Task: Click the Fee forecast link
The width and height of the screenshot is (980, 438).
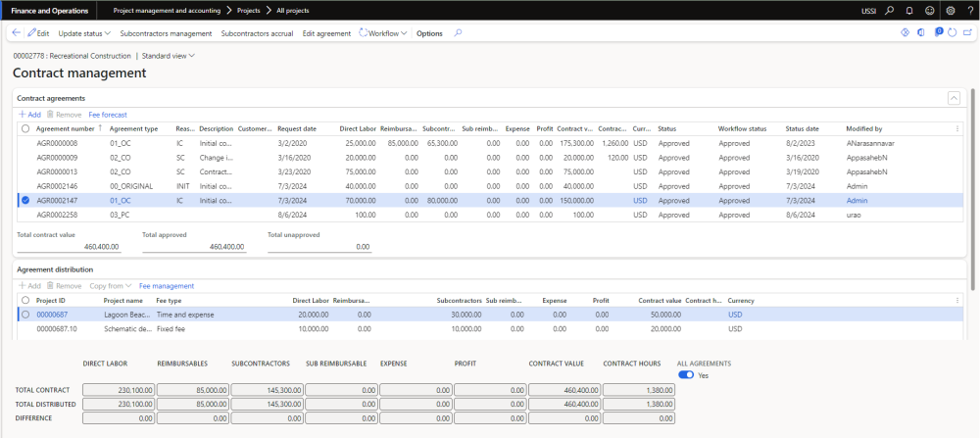Action: click(108, 115)
